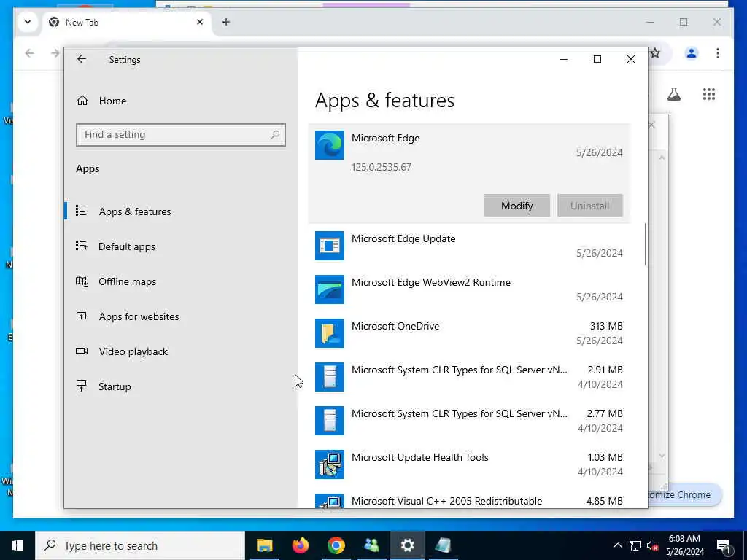Show hidden system tray icons

point(617,545)
